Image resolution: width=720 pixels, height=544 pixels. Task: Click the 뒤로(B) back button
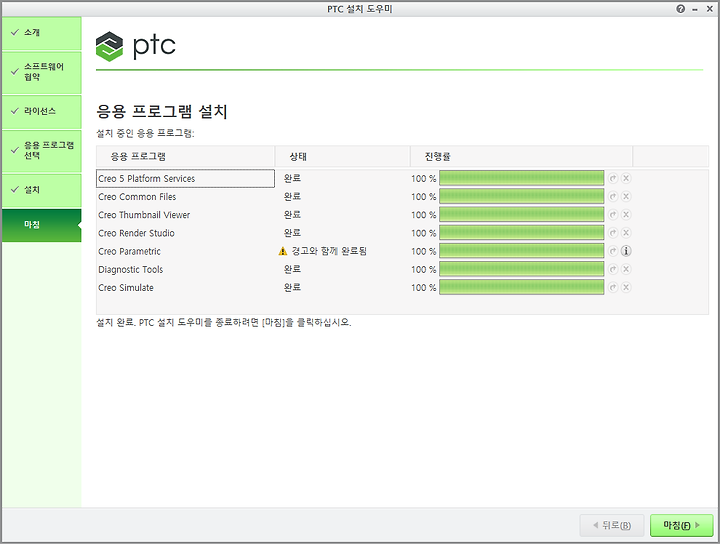(612, 525)
